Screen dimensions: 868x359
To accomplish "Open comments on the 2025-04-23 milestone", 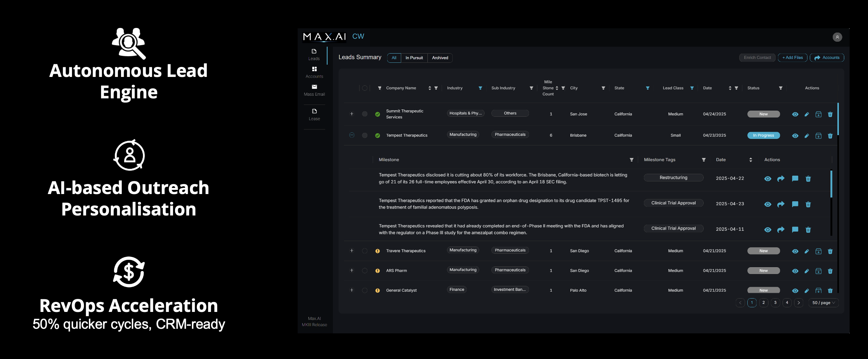I will [795, 204].
